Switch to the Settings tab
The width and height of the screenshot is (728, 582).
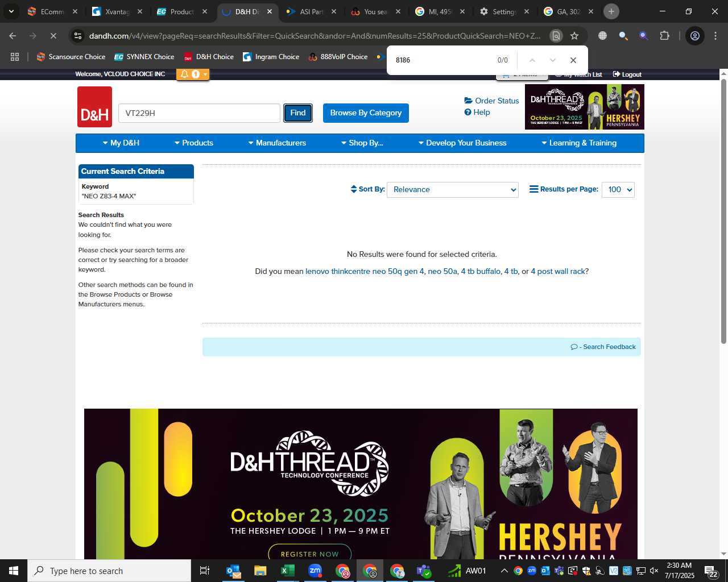(504, 11)
